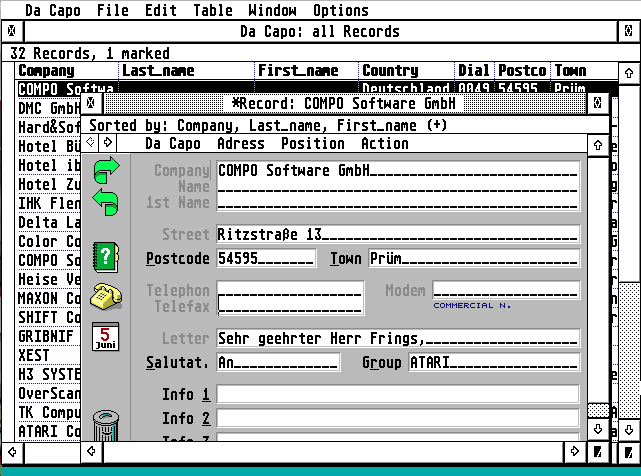The width and height of the screenshot is (641, 476).
Task: Open the Action menu in record window
Action: tap(385, 144)
